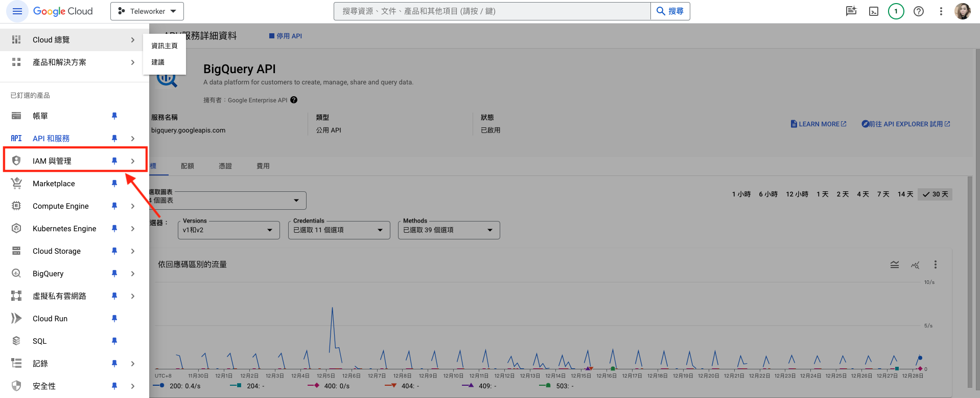Image resolution: width=980 pixels, height=398 pixels.
Task: Click the Cloud Storage icon
Action: pyautogui.click(x=16, y=251)
